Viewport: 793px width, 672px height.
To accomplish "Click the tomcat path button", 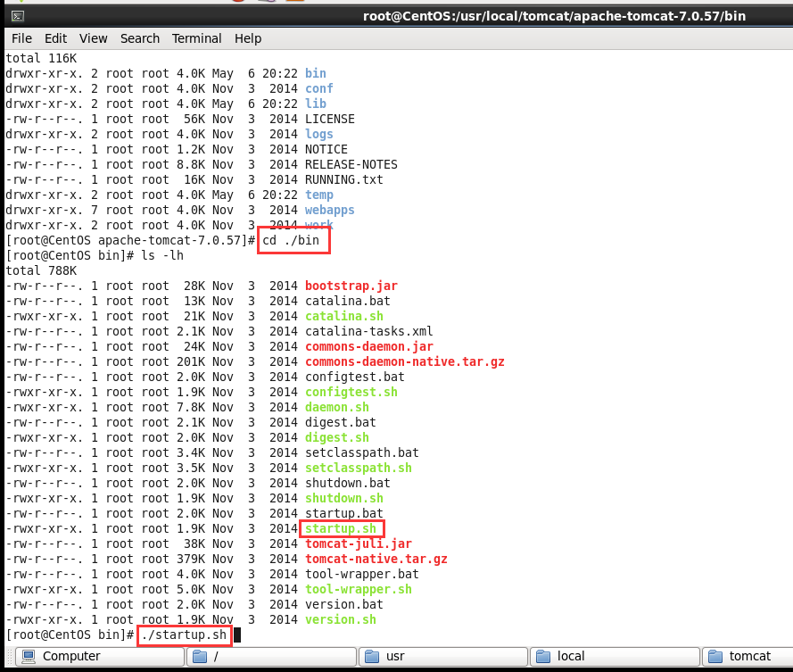I will click(748, 656).
